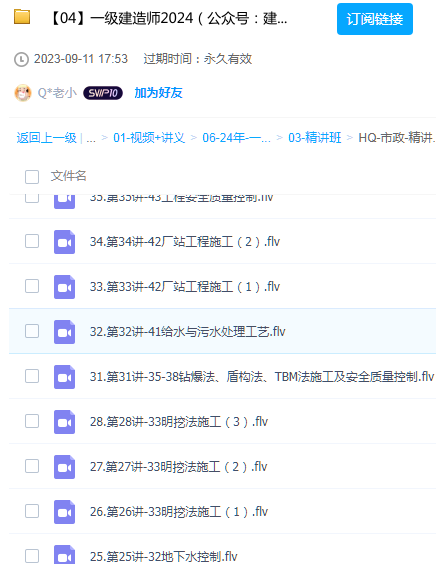Click current breadcrumb HQ-市政-精讲
This screenshot has height=564, width=436.
[397, 138]
